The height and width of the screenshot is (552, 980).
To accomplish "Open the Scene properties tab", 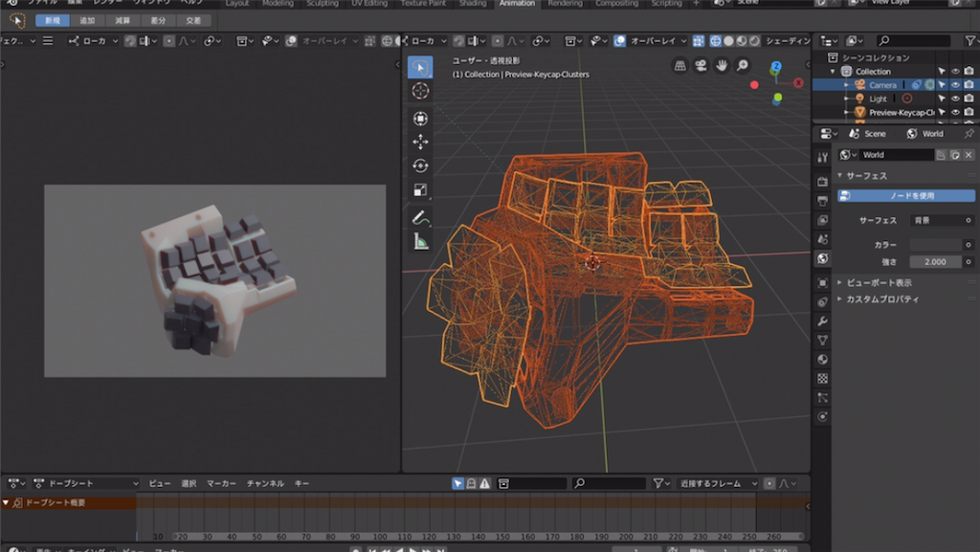I will [x=822, y=240].
